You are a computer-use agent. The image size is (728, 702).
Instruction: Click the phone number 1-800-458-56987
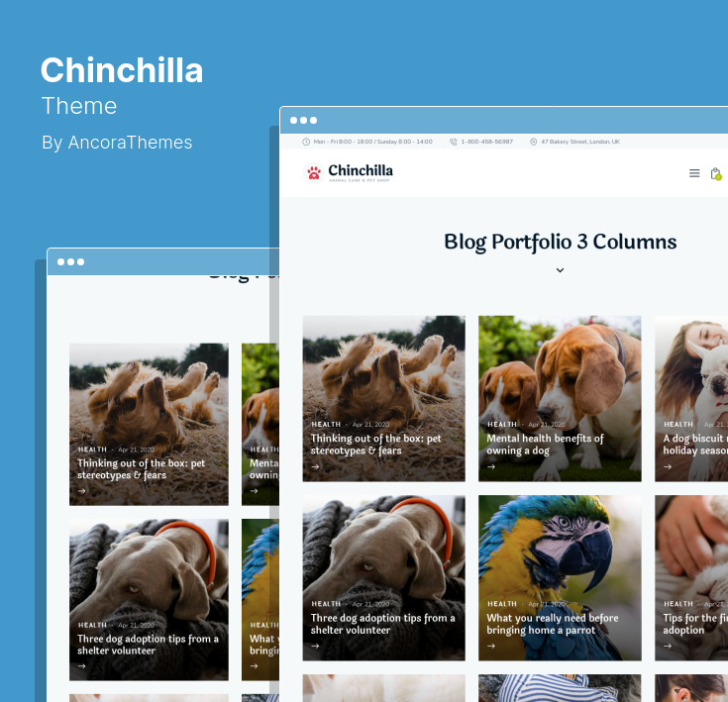487,142
